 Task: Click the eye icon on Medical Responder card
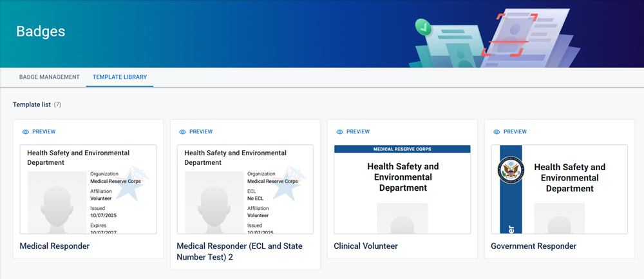[x=26, y=132]
